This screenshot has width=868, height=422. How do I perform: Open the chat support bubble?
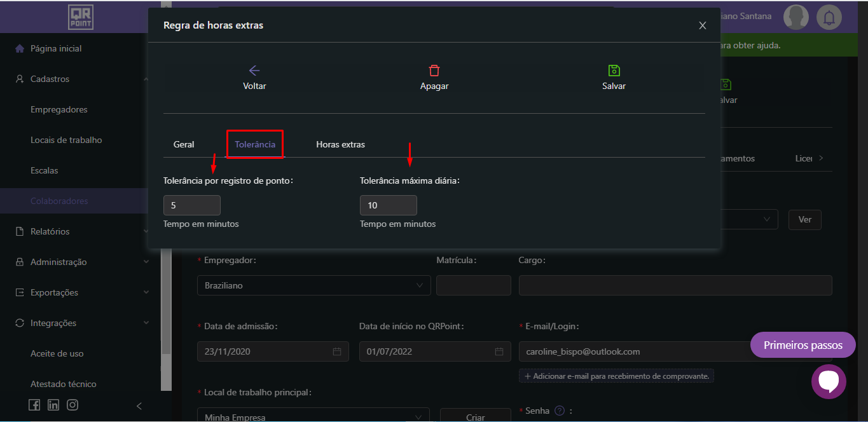(x=829, y=381)
